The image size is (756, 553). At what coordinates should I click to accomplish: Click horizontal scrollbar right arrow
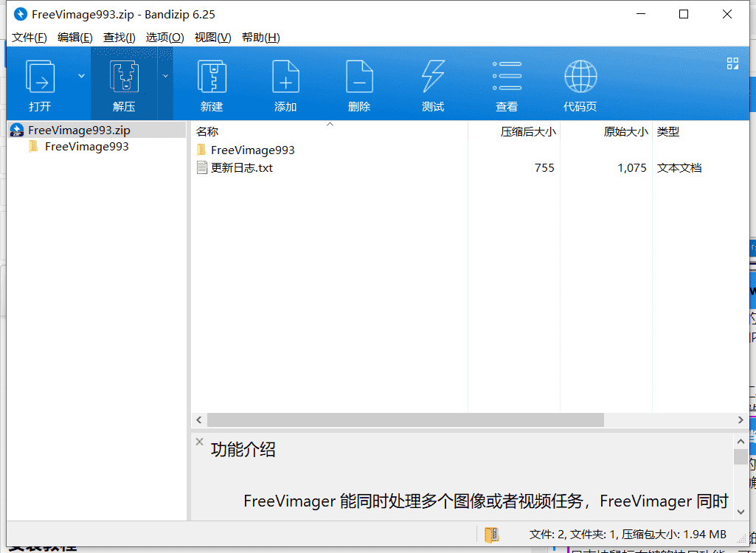click(741, 420)
